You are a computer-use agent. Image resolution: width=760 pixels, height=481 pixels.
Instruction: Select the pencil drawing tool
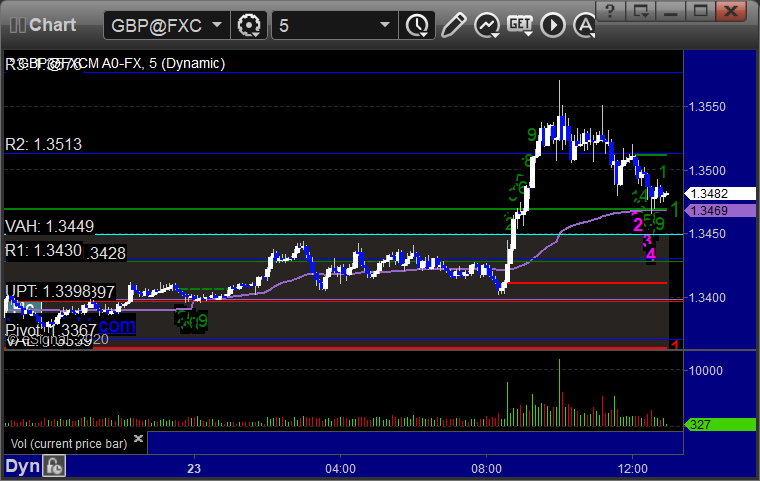click(x=454, y=25)
